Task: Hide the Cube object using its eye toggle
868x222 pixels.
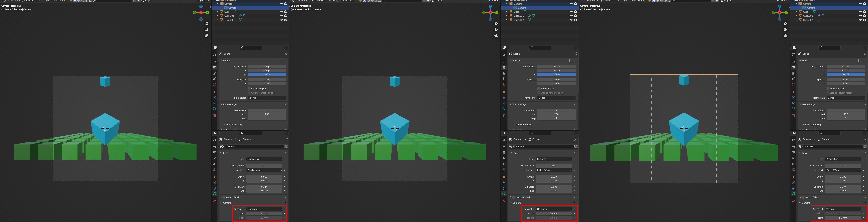Action: pyautogui.click(x=281, y=12)
